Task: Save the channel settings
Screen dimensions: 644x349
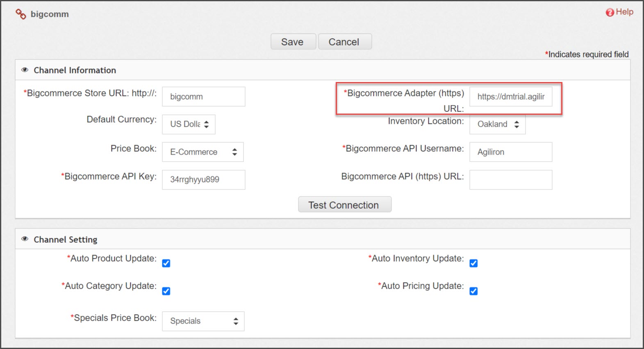Action: click(293, 42)
